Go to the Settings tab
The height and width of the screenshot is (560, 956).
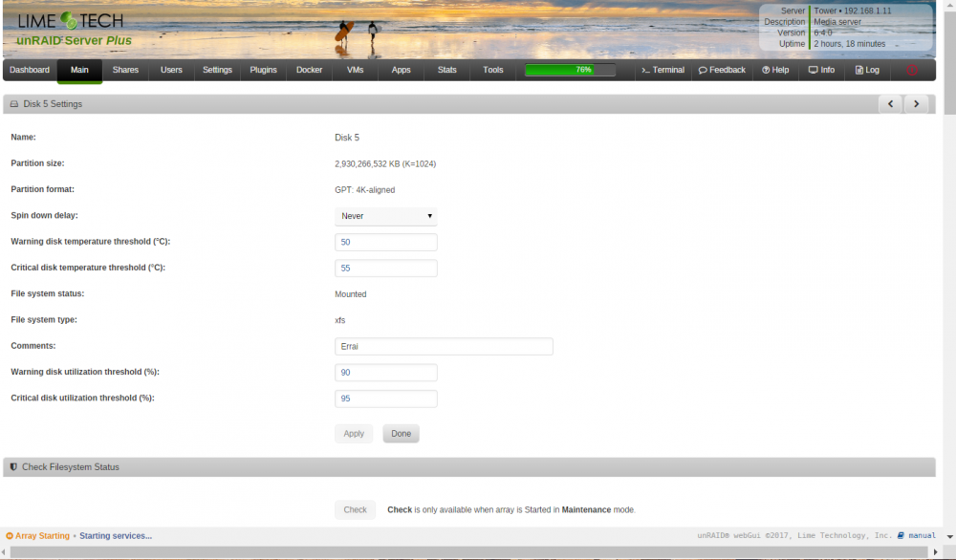217,70
